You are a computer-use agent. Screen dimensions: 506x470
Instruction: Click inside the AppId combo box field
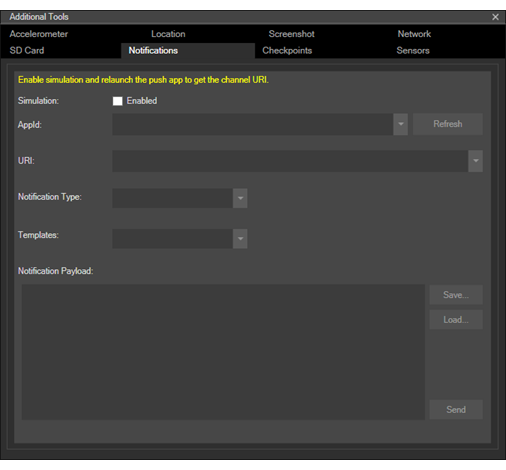(x=253, y=124)
